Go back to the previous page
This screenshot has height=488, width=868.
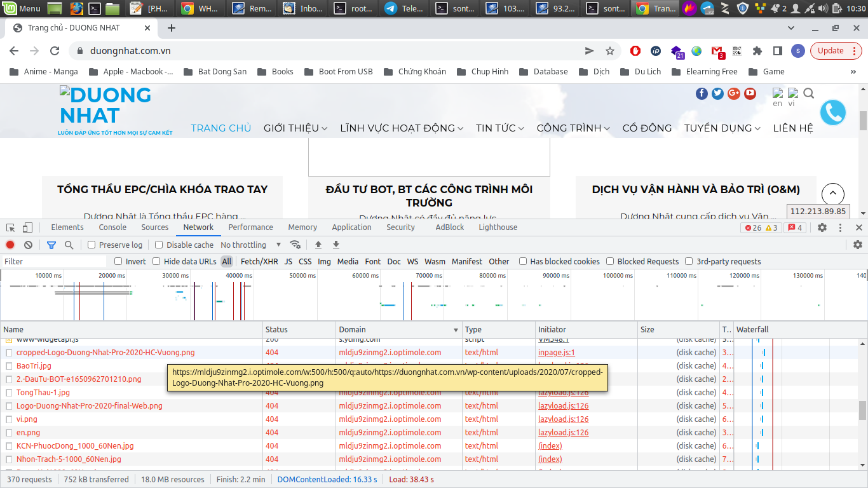tap(14, 51)
